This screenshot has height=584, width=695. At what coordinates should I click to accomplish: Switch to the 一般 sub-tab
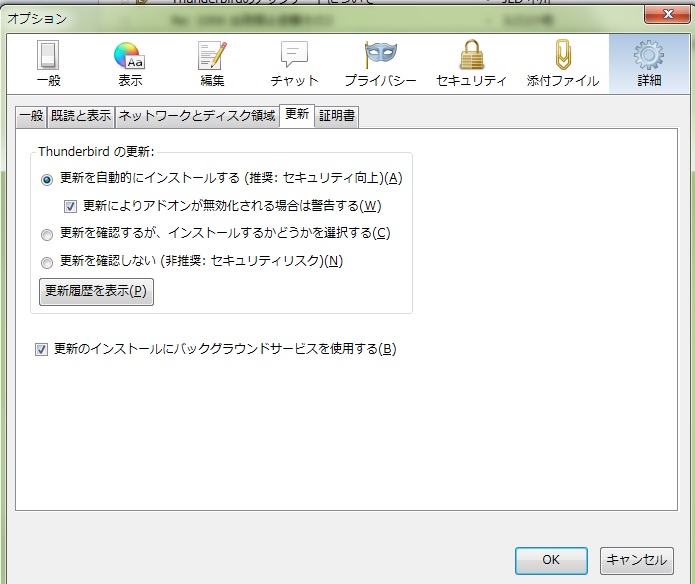(x=31, y=116)
